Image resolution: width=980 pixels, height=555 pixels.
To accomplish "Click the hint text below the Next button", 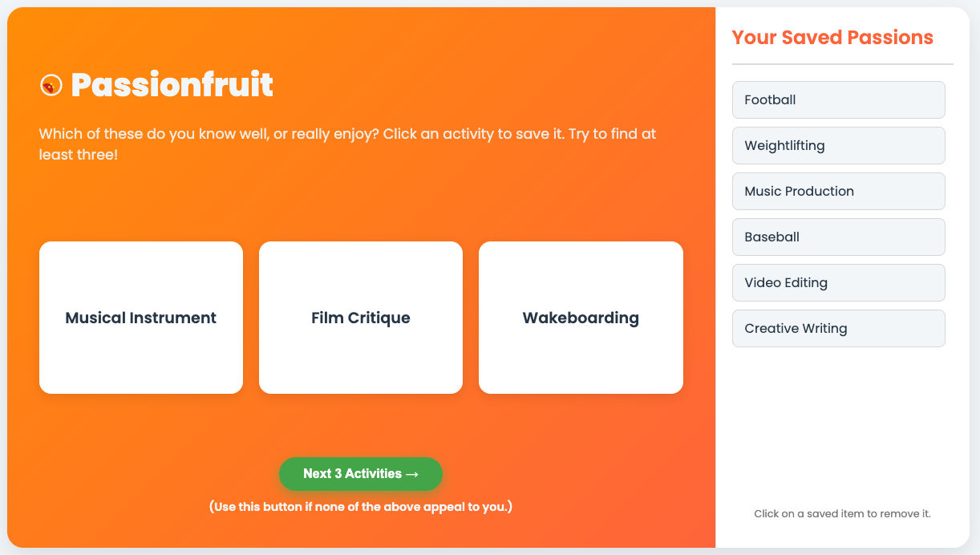I will point(360,506).
